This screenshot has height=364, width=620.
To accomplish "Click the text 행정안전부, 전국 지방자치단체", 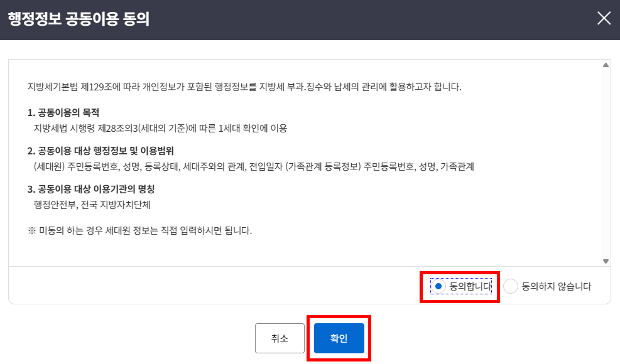I will 92,204.
